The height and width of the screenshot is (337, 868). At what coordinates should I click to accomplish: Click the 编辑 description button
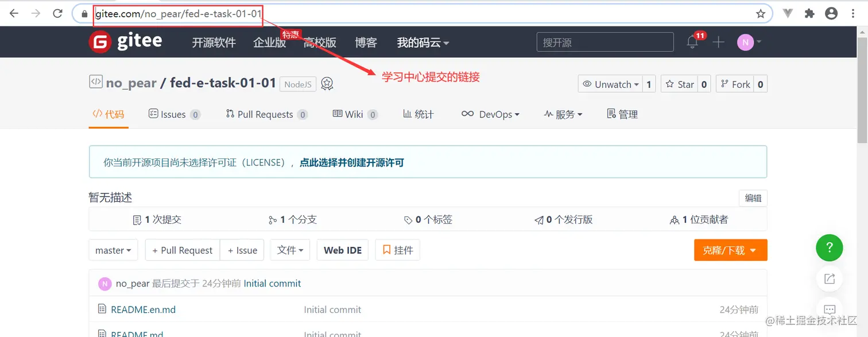pos(753,198)
